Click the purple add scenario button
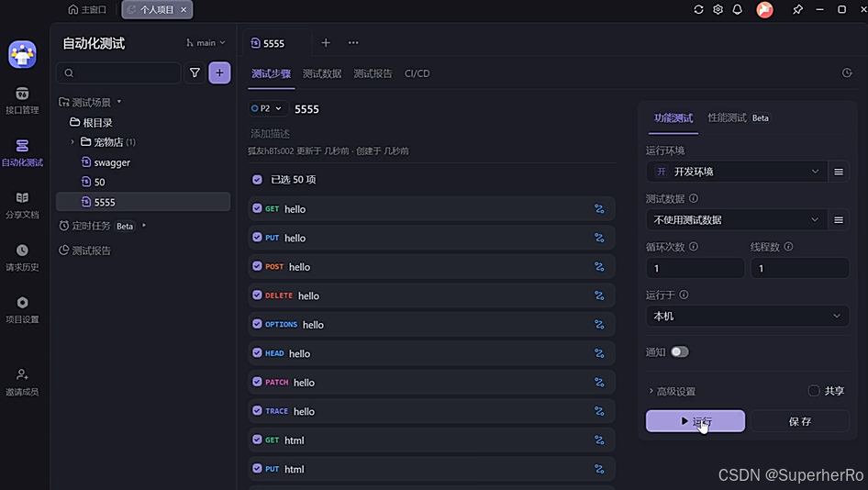868x490 pixels. [220, 72]
